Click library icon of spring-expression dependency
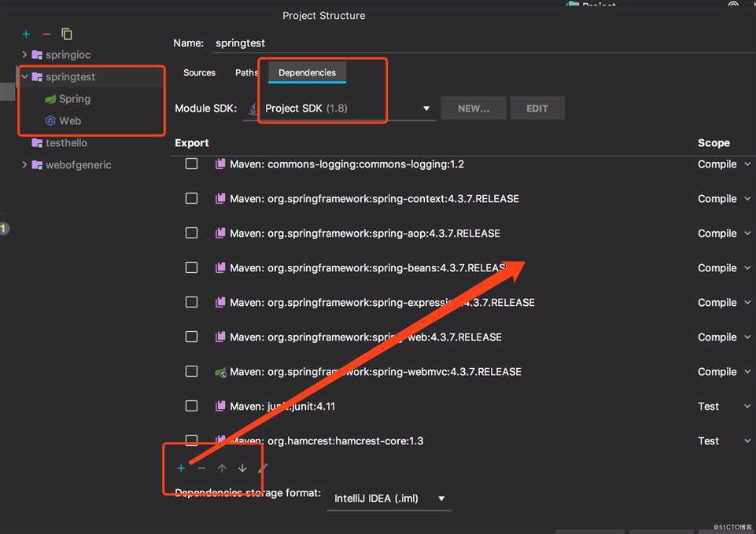This screenshot has height=534, width=756. pos(220,302)
